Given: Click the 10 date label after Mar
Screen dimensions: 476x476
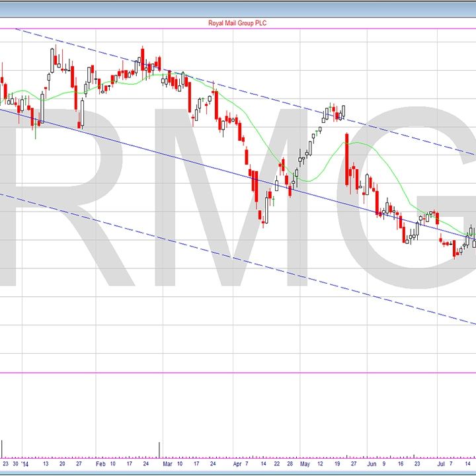Looking at the screenshot, I should point(180,463).
